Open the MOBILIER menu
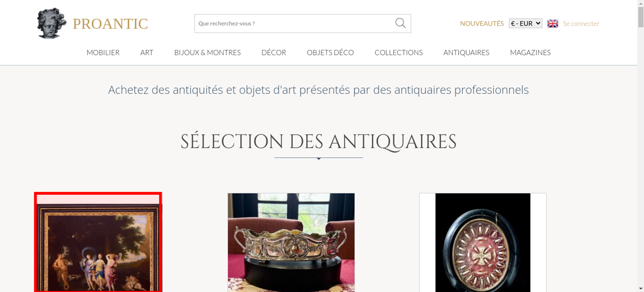644x292 pixels. point(103,52)
